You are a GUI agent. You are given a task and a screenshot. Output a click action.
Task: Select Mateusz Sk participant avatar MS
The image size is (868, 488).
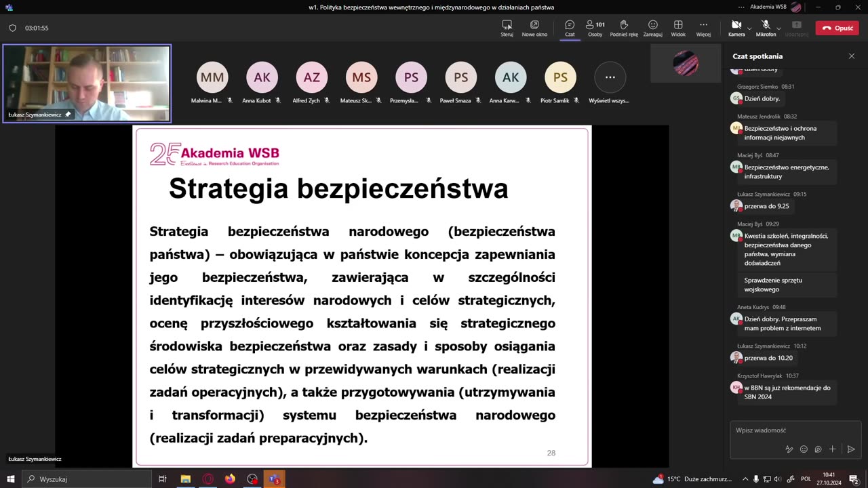361,77
